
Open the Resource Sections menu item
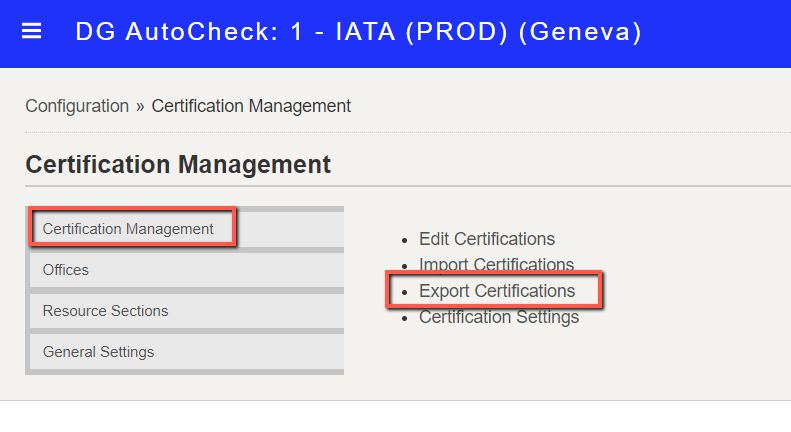point(187,311)
